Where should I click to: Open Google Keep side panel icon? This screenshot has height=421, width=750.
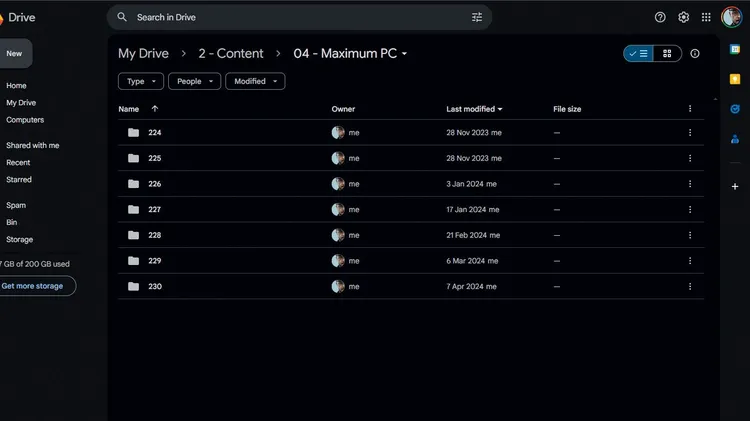click(x=735, y=79)
